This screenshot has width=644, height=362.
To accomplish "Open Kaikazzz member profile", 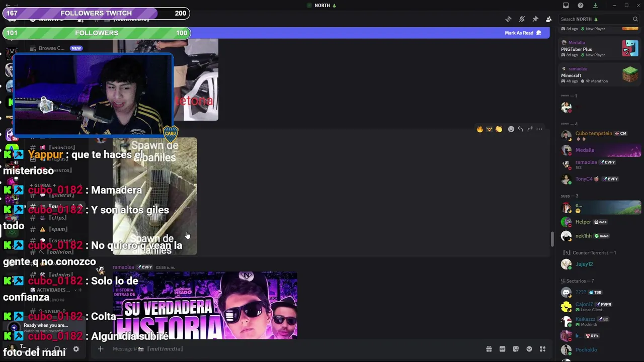I will [599, 321].
